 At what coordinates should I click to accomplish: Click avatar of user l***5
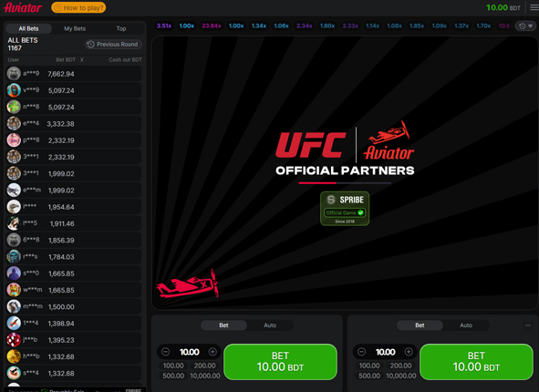coord(14,223)
